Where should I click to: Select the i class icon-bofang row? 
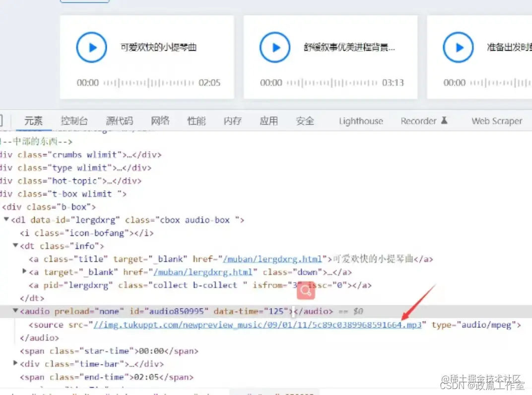point(86,233)
